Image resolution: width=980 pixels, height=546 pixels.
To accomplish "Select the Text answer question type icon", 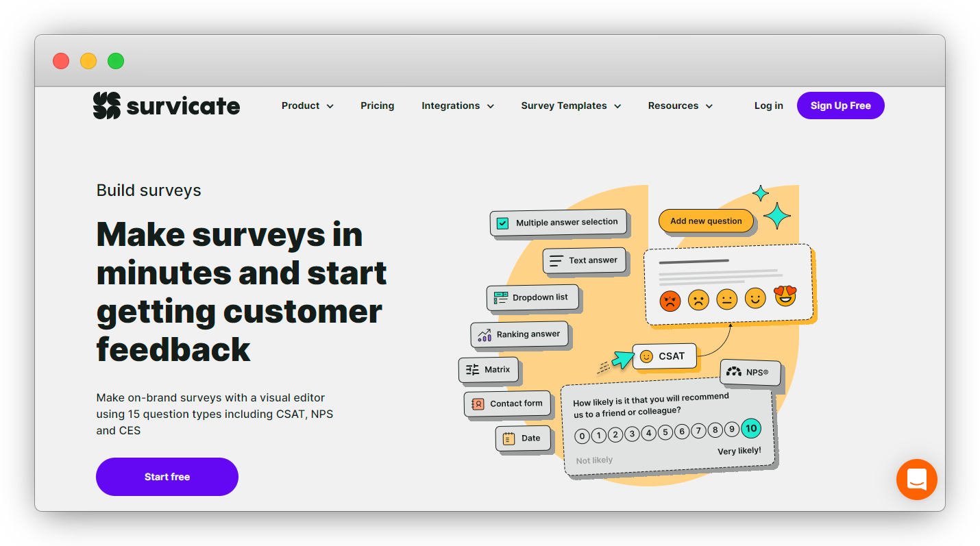I will point(555,260).
